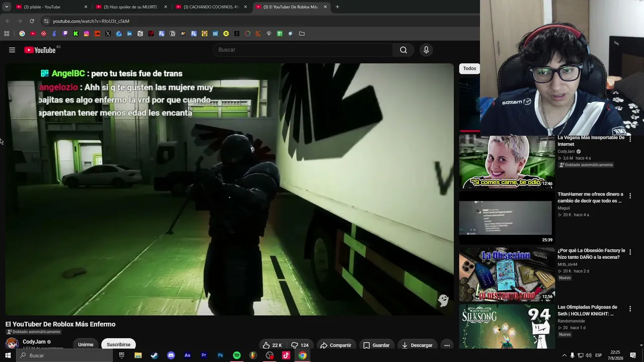
Task: Click the video player to pause playback
Action: pyautogui.click(x=229, y=189)
